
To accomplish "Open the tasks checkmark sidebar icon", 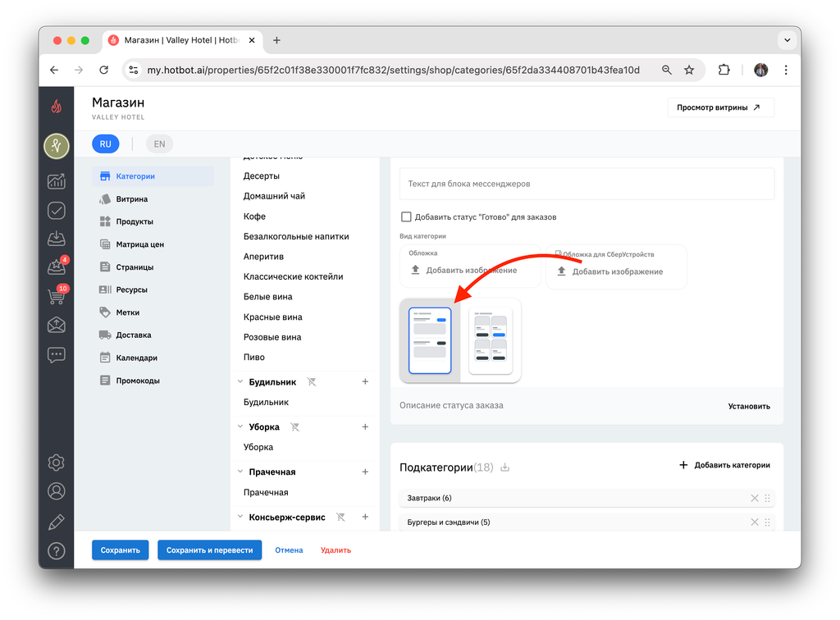I will tap(57, 211).
